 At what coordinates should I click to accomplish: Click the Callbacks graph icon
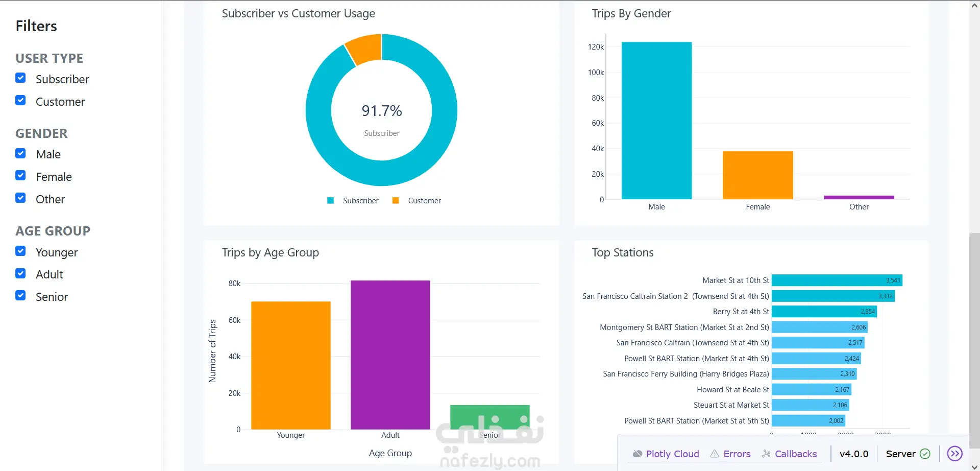[766, 454]
